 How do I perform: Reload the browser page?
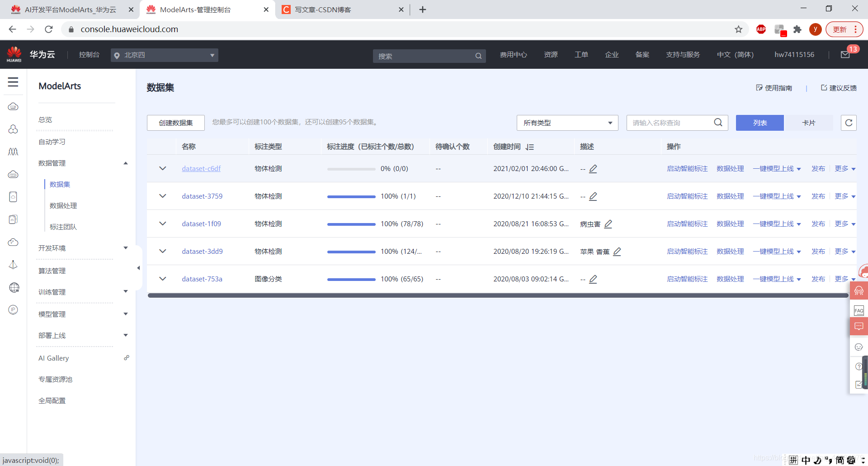point(49,29)
